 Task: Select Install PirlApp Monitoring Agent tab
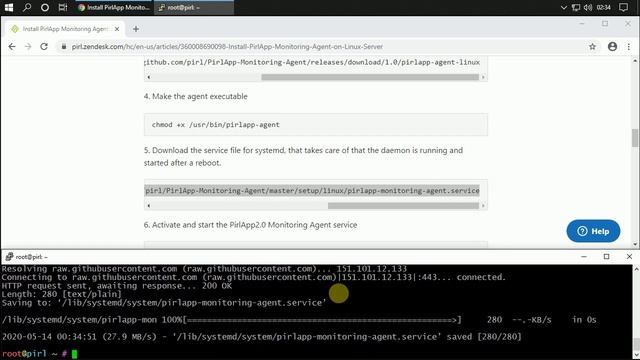[65, 29]
